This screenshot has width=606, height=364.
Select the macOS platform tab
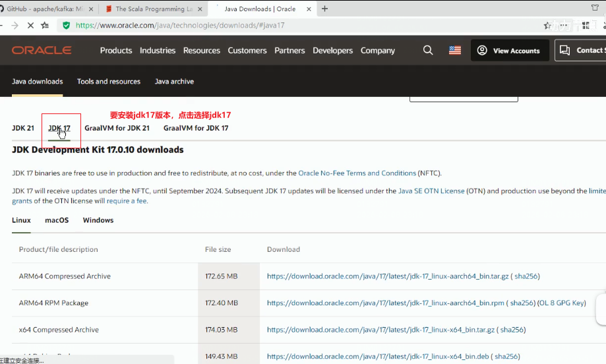[57, 220]
